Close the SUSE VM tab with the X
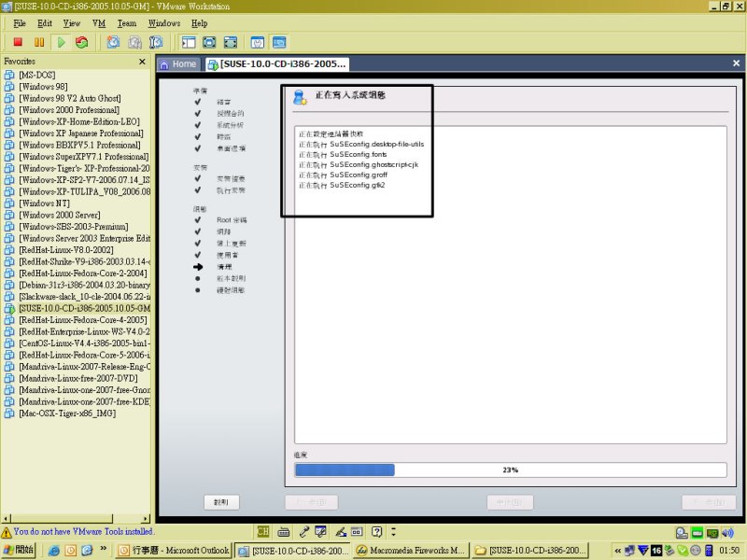 click(736, 63)
